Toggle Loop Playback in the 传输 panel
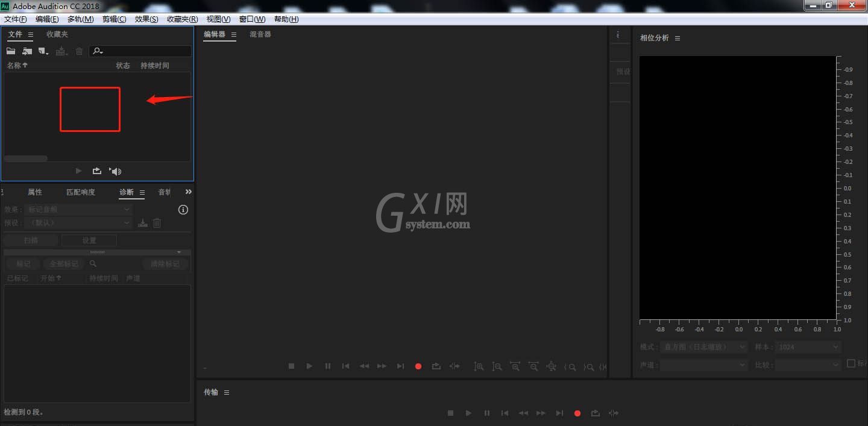868x426 pixels. click(x=596, y=413)
